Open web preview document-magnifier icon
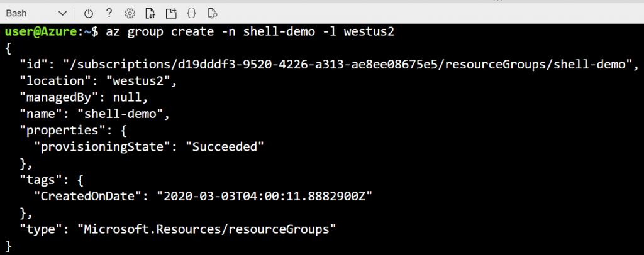This screenshot has width=644, height=255. [212, 14]
